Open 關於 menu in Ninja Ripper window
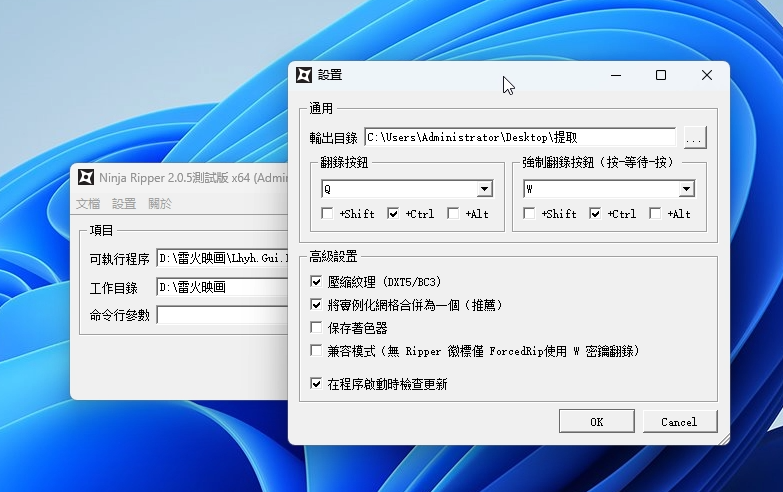 click(x=160, y=204)
